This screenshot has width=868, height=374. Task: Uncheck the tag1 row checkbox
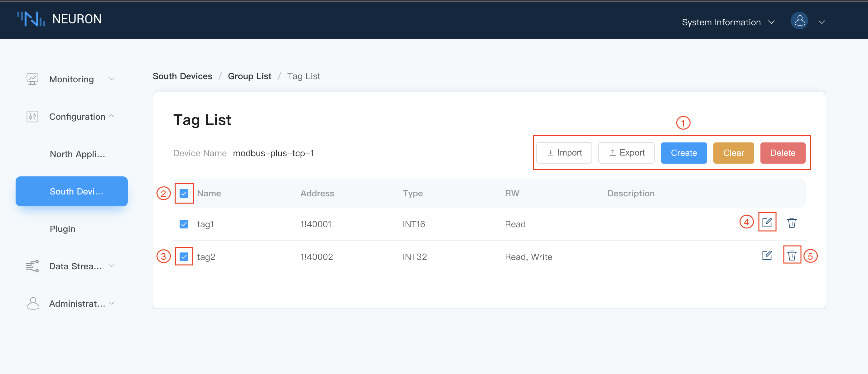point(184,224)
